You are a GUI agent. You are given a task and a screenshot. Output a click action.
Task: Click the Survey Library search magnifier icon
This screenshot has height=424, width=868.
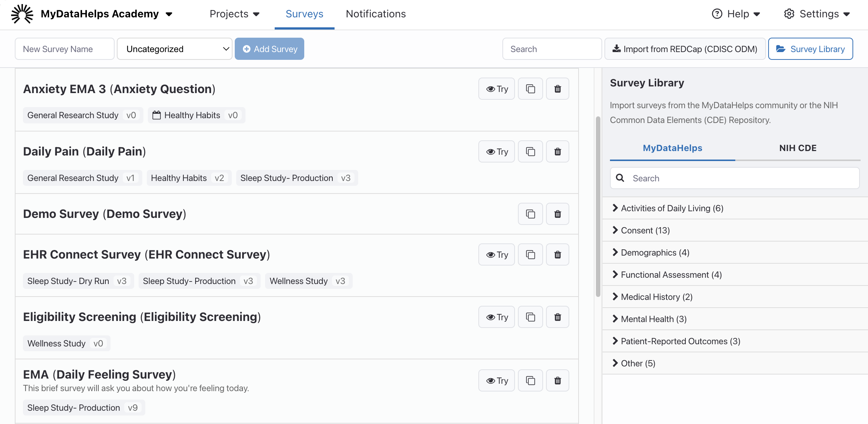point(620,178)
